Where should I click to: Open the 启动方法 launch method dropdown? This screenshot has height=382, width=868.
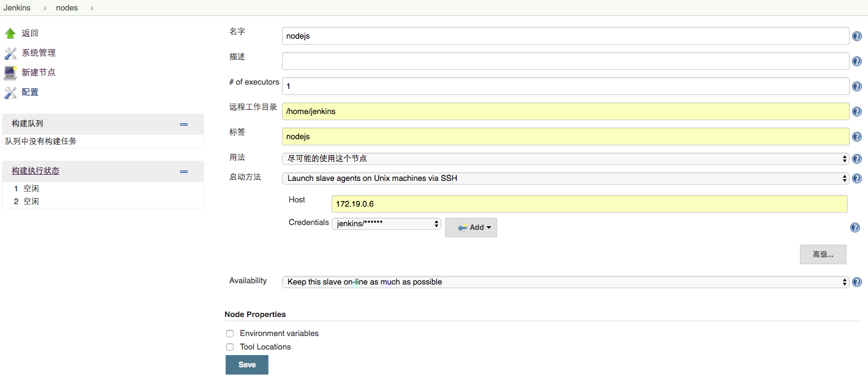[565, 178]
